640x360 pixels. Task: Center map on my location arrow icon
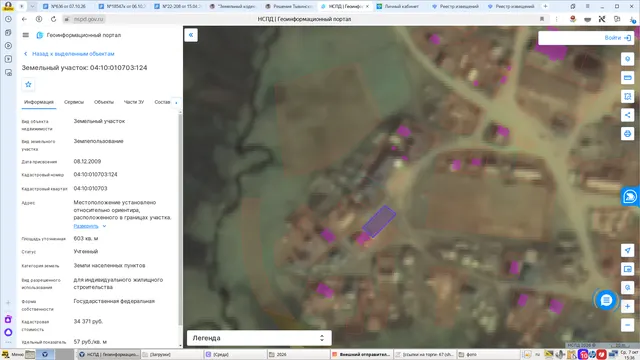(627, 250)
